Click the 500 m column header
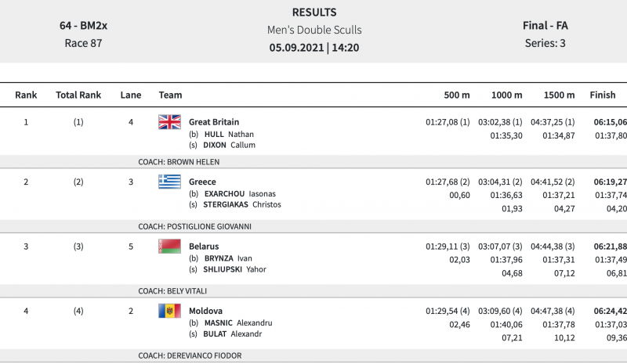Screen dimensions: 627x364 tap(457, 96)
